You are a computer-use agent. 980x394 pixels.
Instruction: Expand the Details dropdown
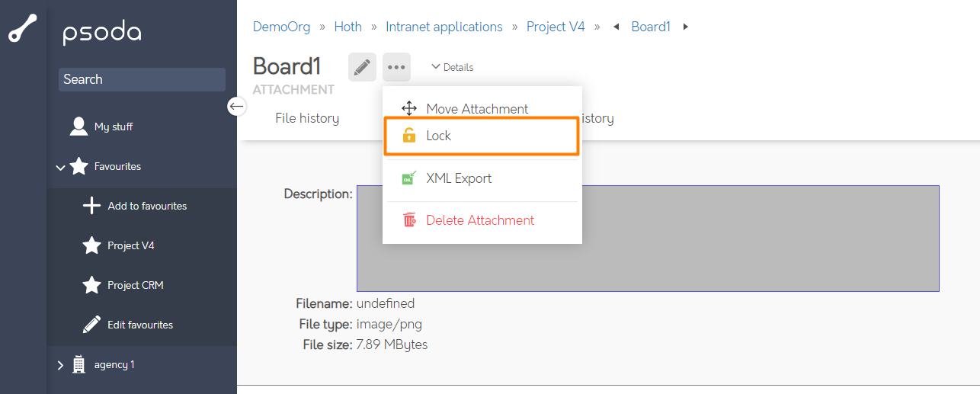pyautogui.click(x=452, y=67)
